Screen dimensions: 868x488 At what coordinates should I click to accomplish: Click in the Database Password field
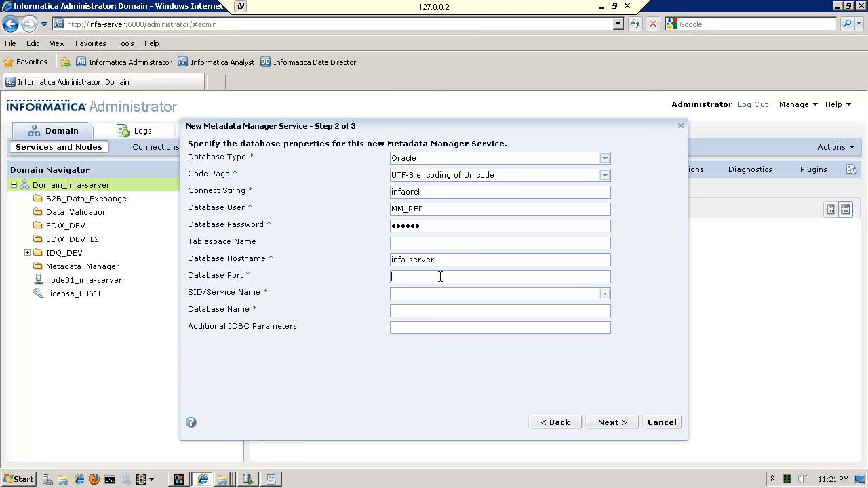[500, 226]
